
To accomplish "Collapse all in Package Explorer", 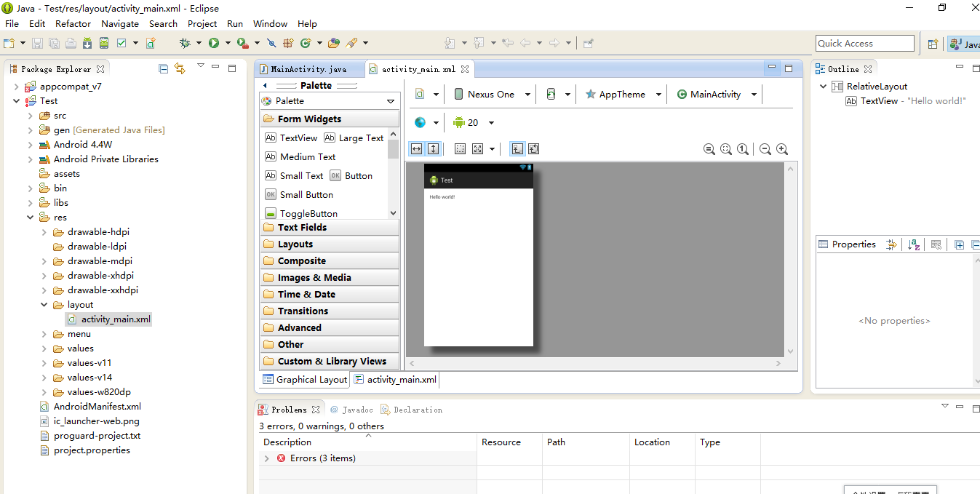I will [x=164, y=69].
